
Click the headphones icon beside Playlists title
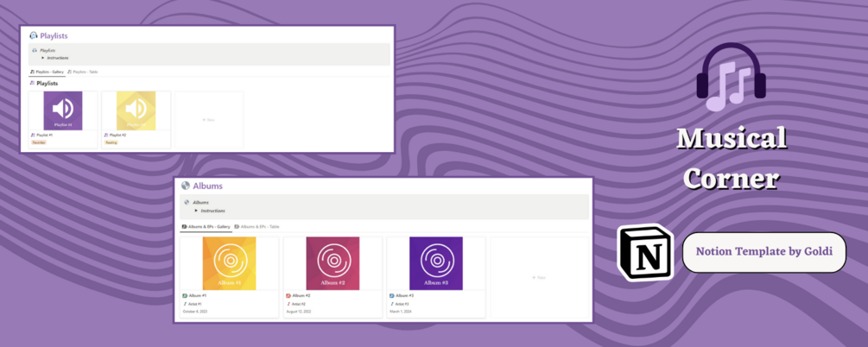(x=33, y=36)
